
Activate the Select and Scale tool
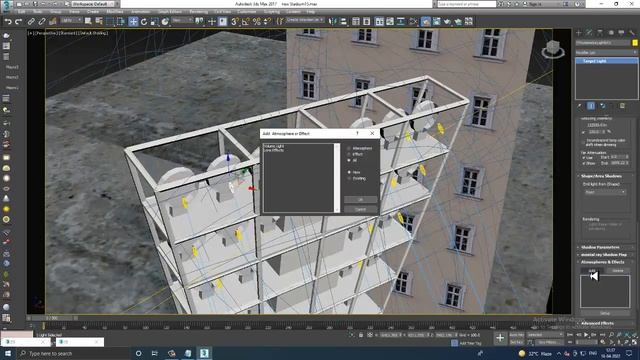(x=154, y=21)
